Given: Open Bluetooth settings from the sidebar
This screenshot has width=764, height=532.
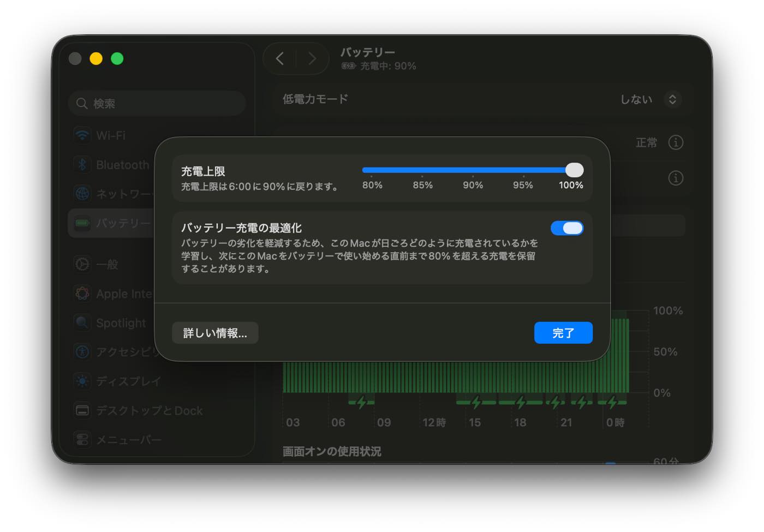Looking at the screenshot, I should click(x=82, y=164).
